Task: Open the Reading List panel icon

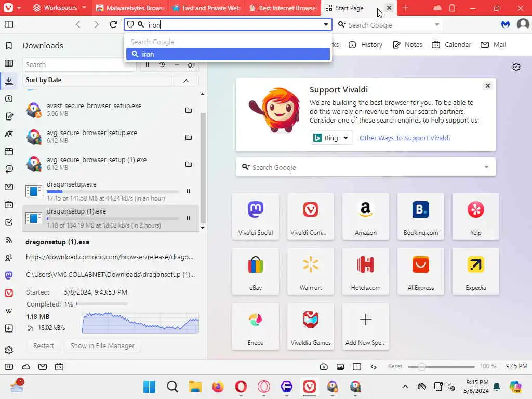Action: tap(9, 63)
